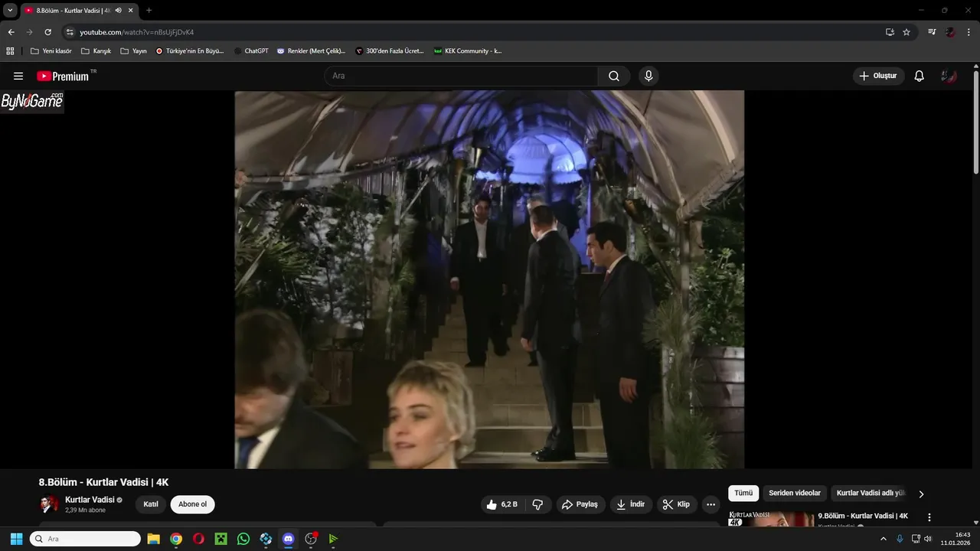Mute the tab using the speaker icon
The width and height of the screenshot is (980, 551).
(118, 10)
